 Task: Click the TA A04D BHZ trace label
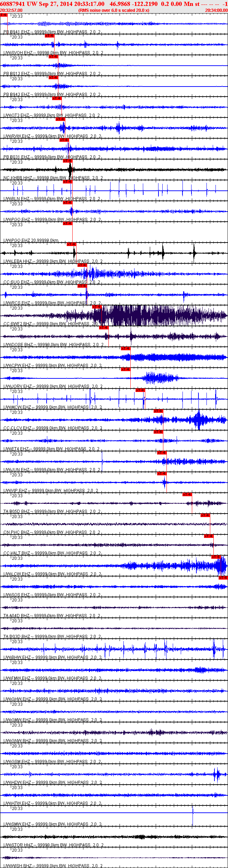point(52,616)
